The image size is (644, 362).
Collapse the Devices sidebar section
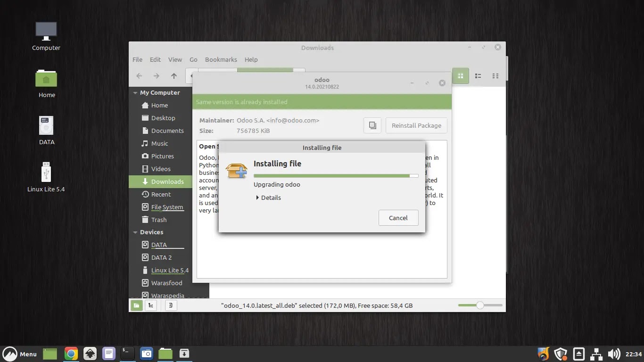click(135, 232)
